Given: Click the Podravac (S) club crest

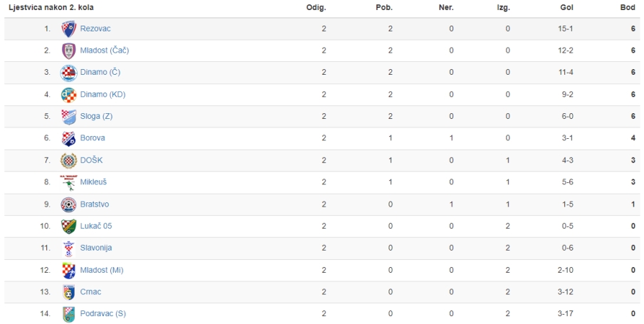Looking at the screenshot, I should point(68,314).
